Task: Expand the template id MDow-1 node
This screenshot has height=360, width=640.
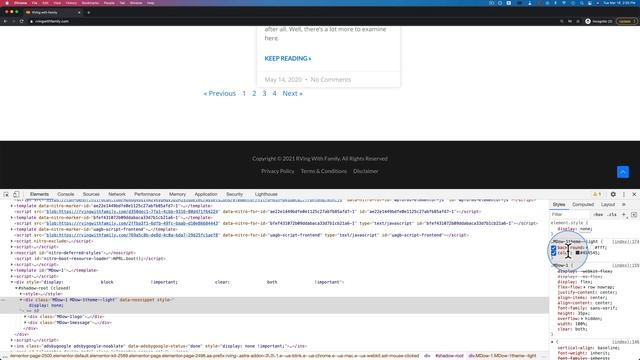Action: pyautogui.click(x=12, y=270)
